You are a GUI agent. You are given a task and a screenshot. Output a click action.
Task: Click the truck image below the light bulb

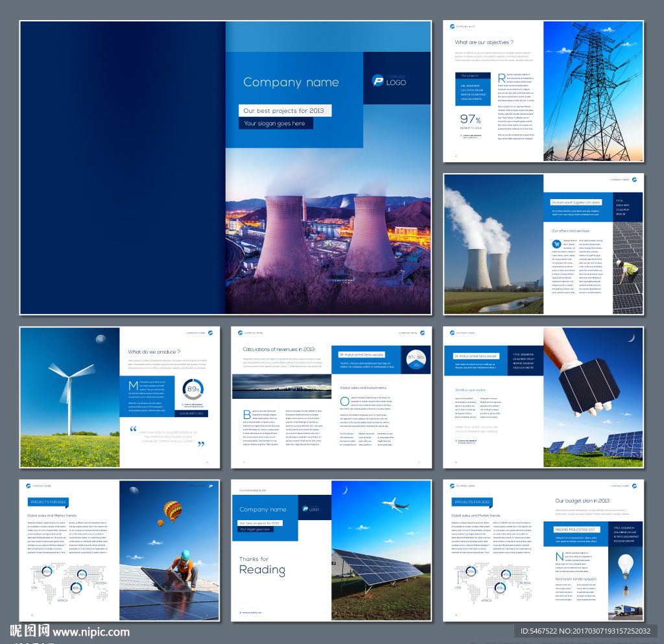[x=628, y=610]
